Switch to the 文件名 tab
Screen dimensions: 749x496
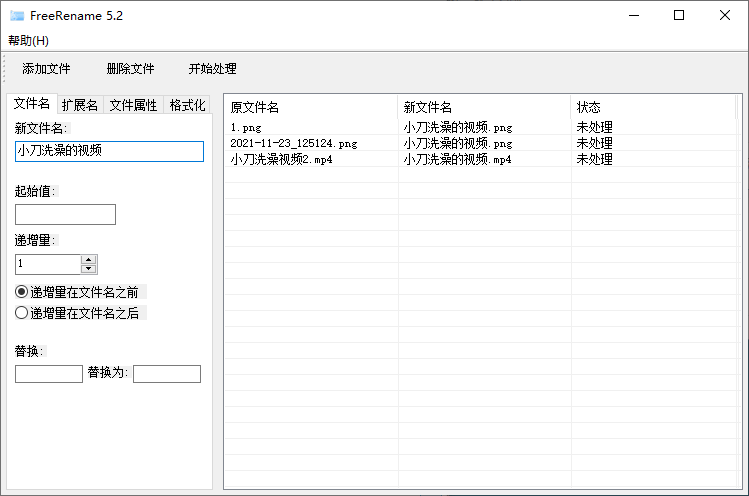tap(32, 104)
